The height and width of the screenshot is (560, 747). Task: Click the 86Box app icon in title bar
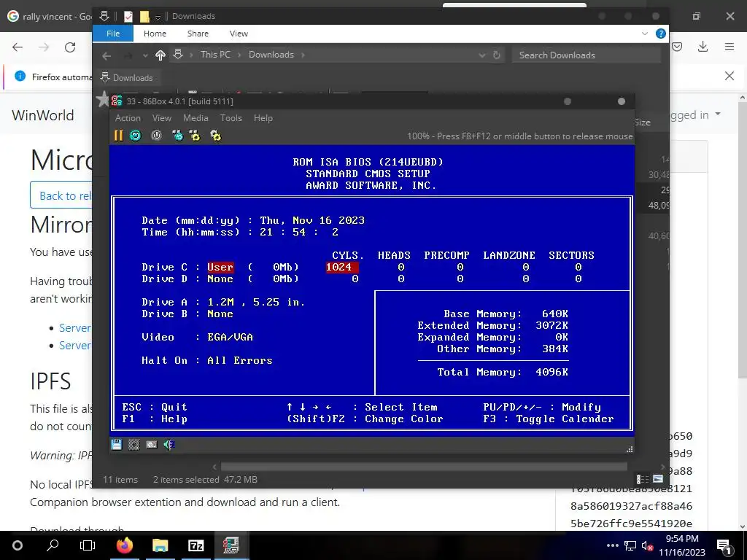[x=117, y=101]
